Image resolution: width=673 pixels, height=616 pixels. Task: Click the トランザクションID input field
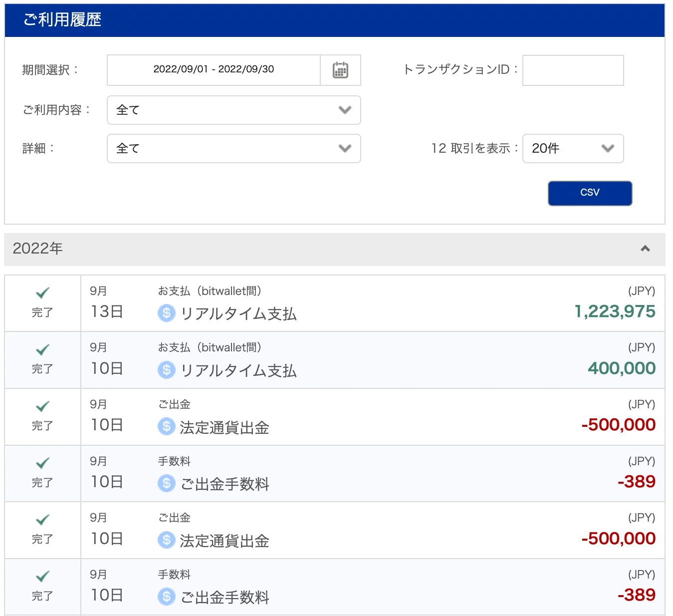coord(573,70)
